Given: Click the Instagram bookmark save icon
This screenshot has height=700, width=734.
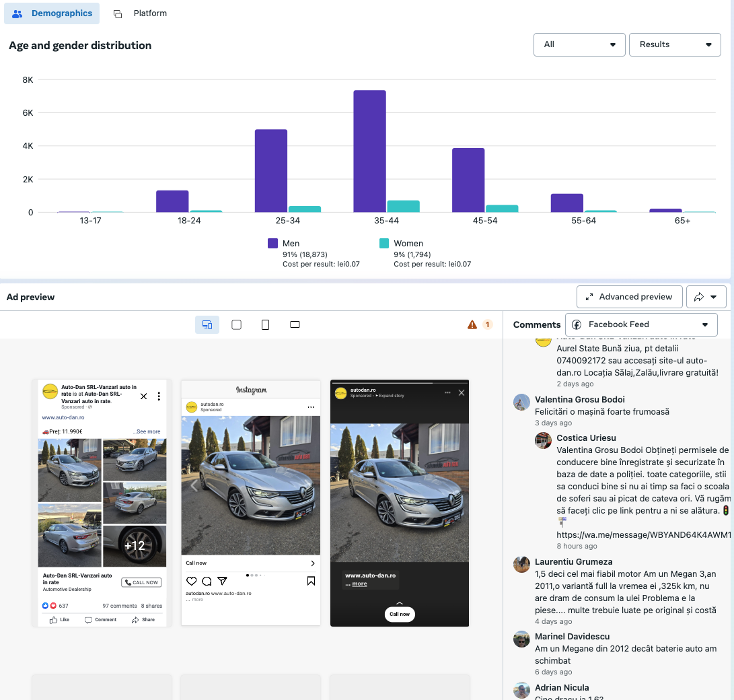Looking at the screenshot, I should [311, 581].
